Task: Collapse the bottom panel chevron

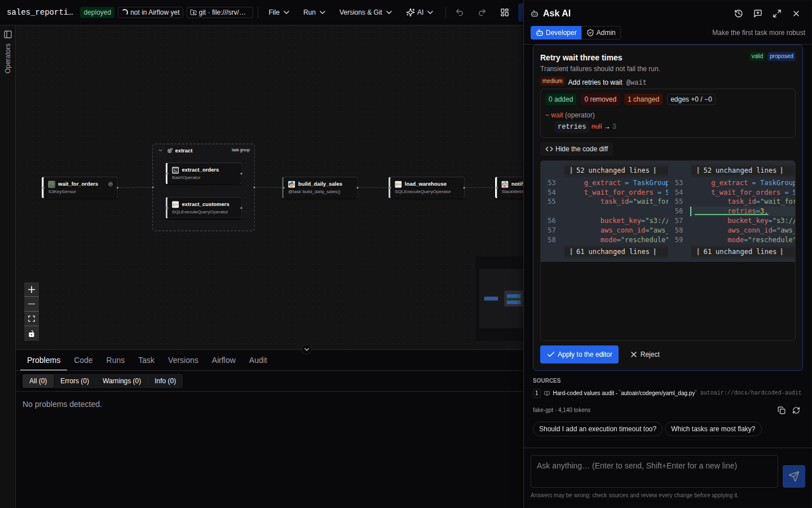Action: (307, 349)
